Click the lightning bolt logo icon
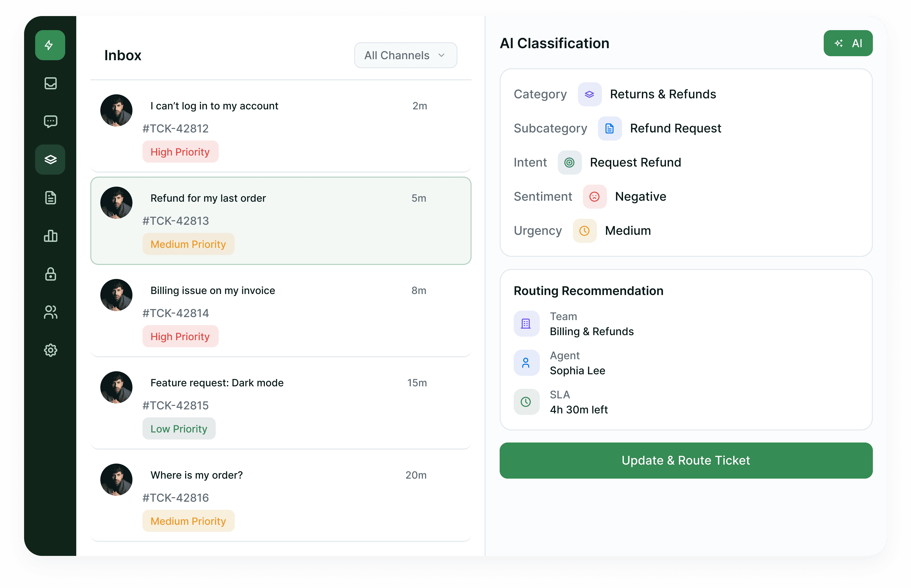Image resolution: width=911 pixels, height=588 pixels. click(x=50, y=45)
